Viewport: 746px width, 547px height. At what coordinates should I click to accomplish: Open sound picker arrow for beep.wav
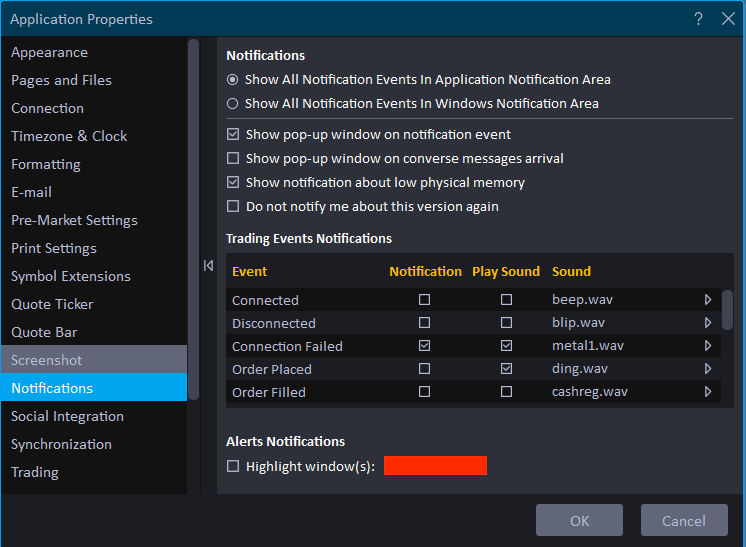(x=708, y=300)
